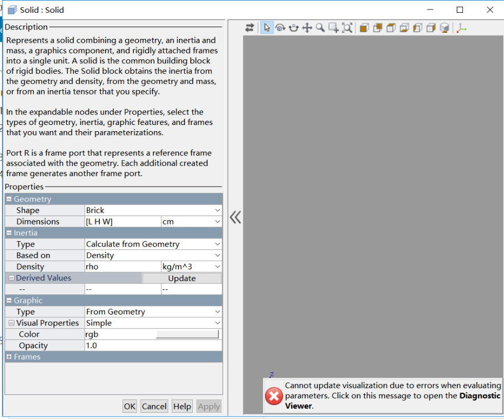Expand the Frames section
504x420 pixels.
(x=9, y=357)
